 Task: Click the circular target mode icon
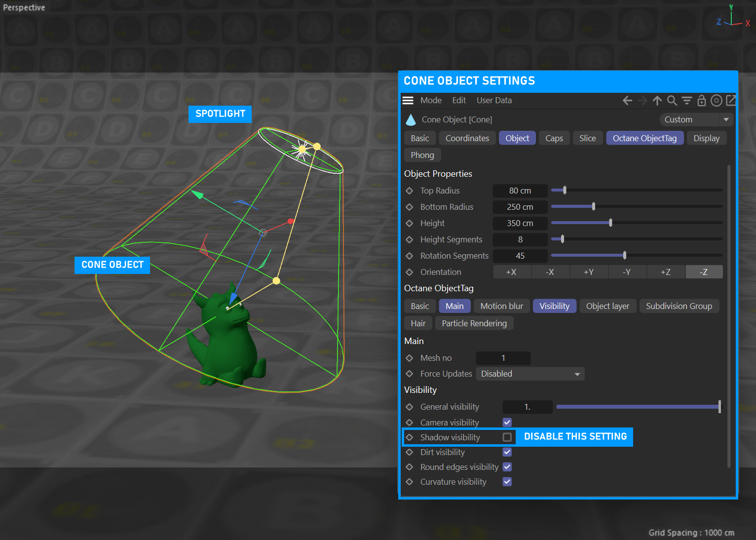tap(716, 101)
